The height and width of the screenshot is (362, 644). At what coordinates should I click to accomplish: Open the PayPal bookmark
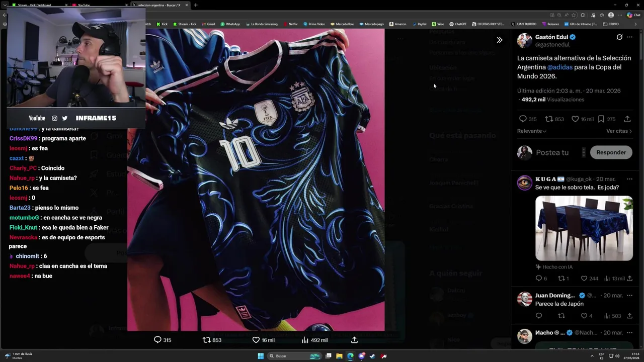[419, 24]
